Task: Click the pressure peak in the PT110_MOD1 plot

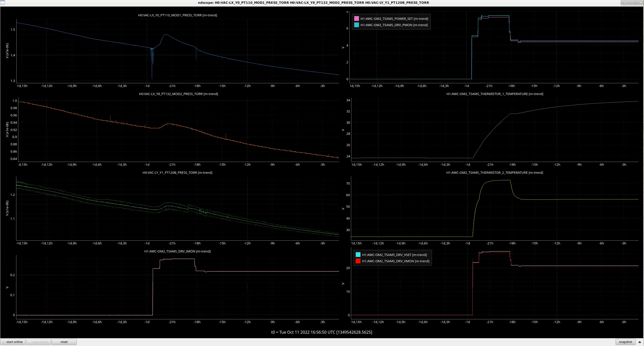Action: (166, 34)
